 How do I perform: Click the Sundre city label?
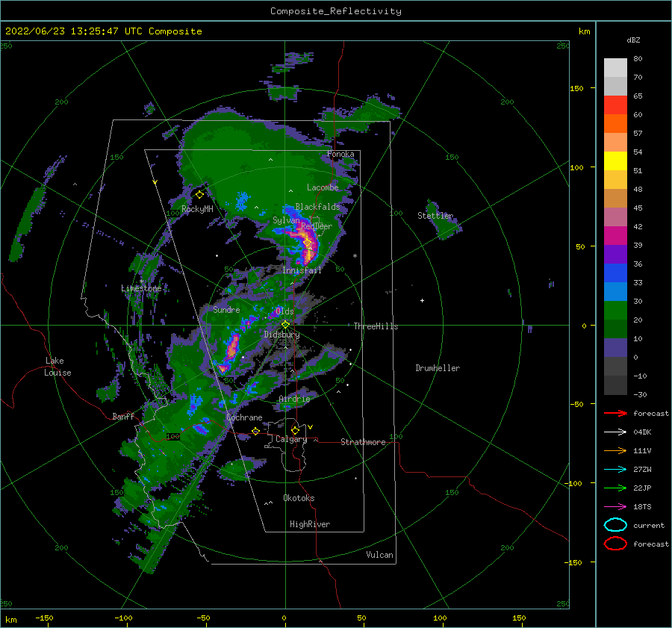226,309
